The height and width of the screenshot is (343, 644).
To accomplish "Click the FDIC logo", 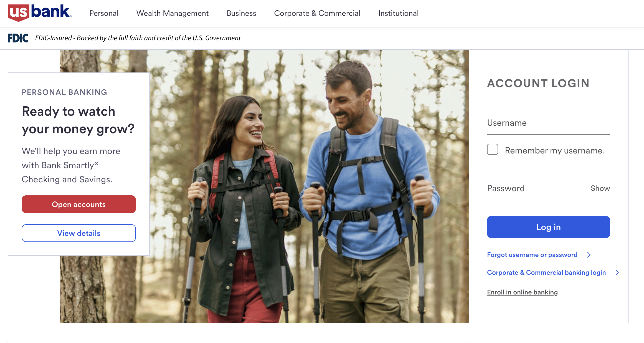I will [x=18, y=38].
